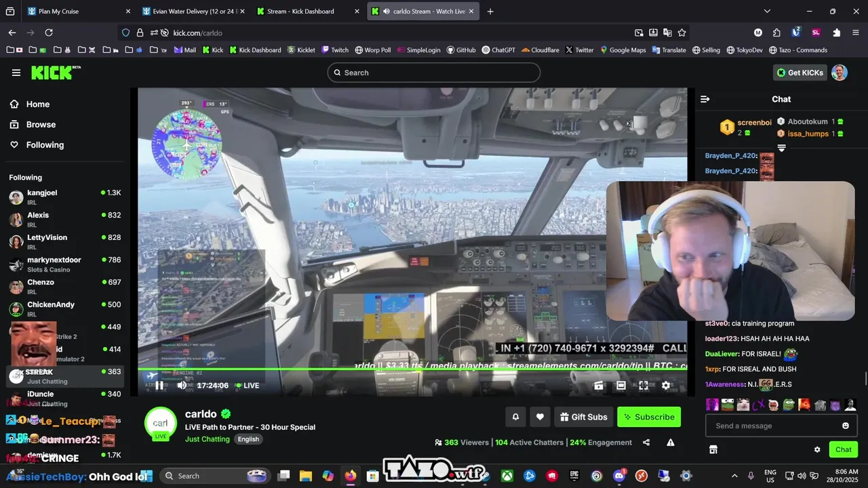
Task: Subscribe to carldo channel
Action: [x=649, y=417]
